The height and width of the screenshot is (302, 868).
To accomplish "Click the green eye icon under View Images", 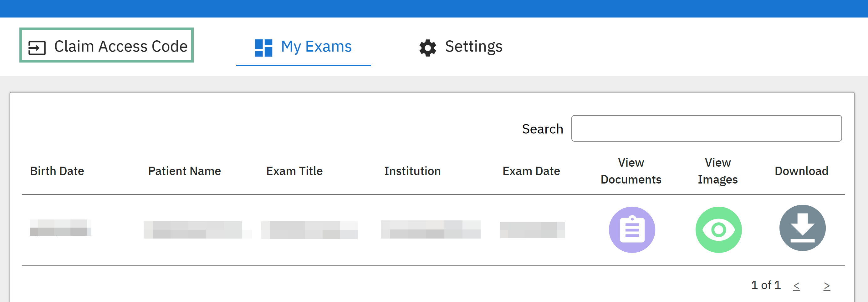I will coord(718,229).
